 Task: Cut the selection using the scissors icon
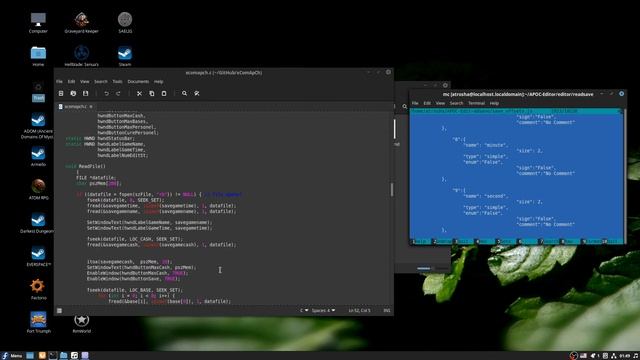(139, 93)
